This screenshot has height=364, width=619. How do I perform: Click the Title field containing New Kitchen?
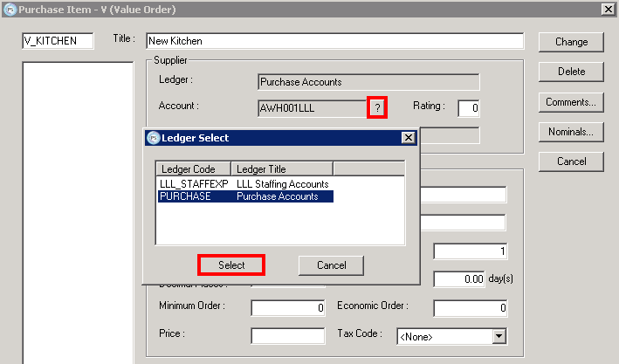coord(334,41)
